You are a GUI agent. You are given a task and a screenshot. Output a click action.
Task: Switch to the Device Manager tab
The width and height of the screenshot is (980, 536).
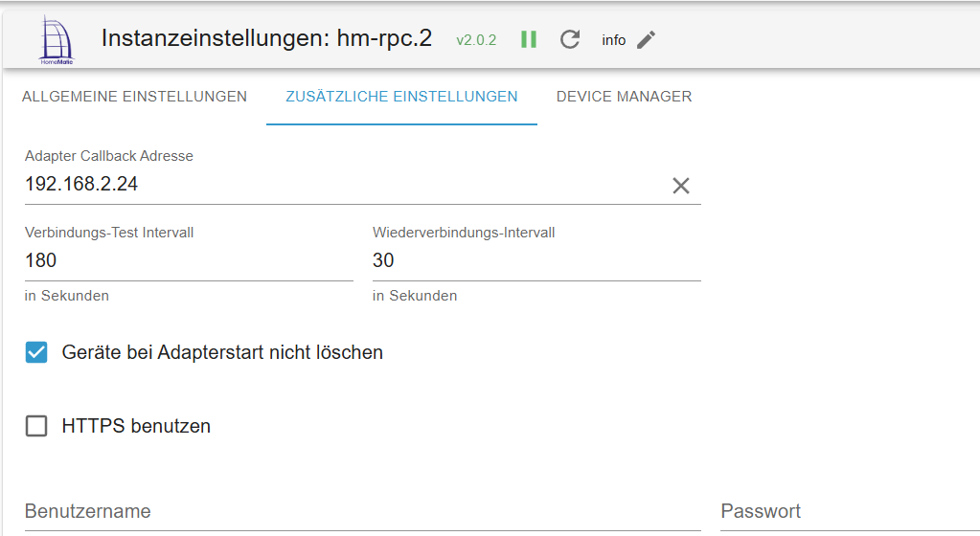coord(624,97)
